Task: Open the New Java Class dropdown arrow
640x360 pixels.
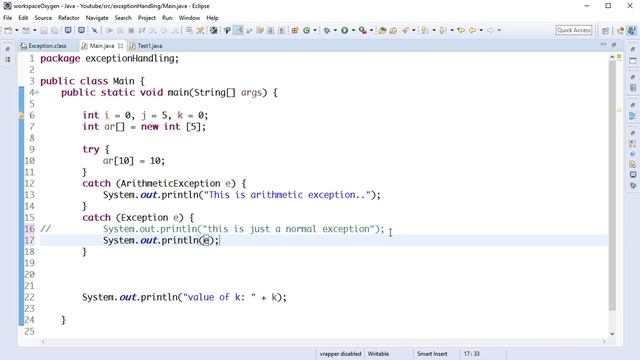Action: pos(315,30)
